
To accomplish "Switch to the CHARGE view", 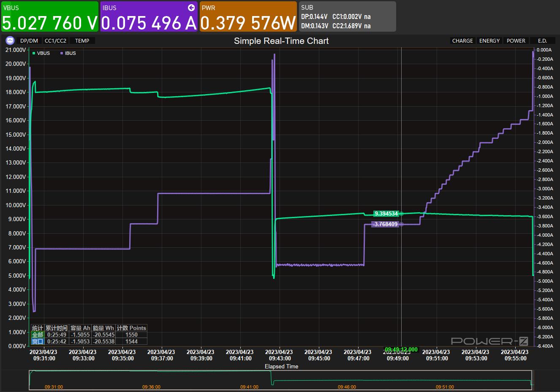I will coord(462,41).
